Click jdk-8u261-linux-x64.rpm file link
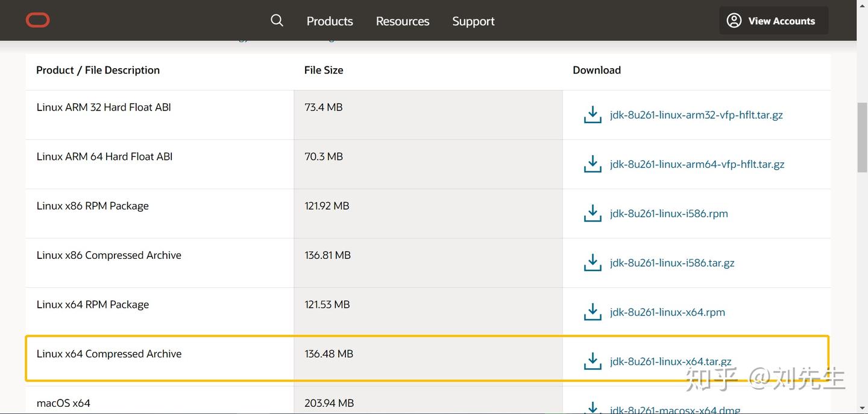The height and width of the screenshot is (414, 868). pyautogui.click(x=667, y=312)
